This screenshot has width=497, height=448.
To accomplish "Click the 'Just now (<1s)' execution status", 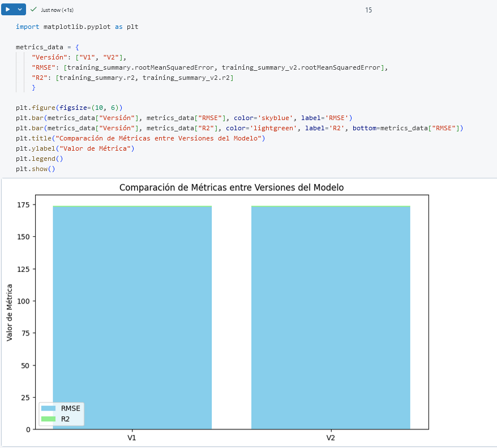I will tap(57, 10).
